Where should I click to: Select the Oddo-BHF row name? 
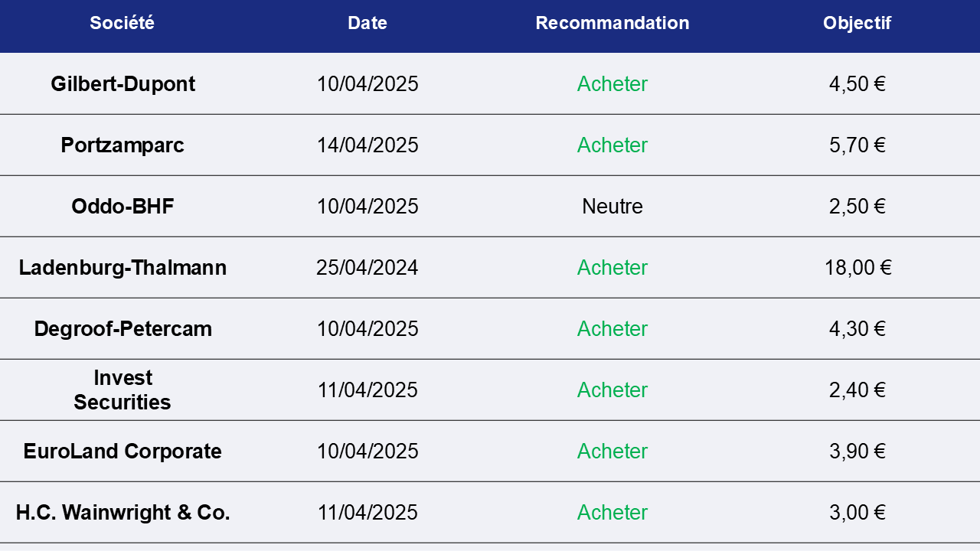[122, 207]
